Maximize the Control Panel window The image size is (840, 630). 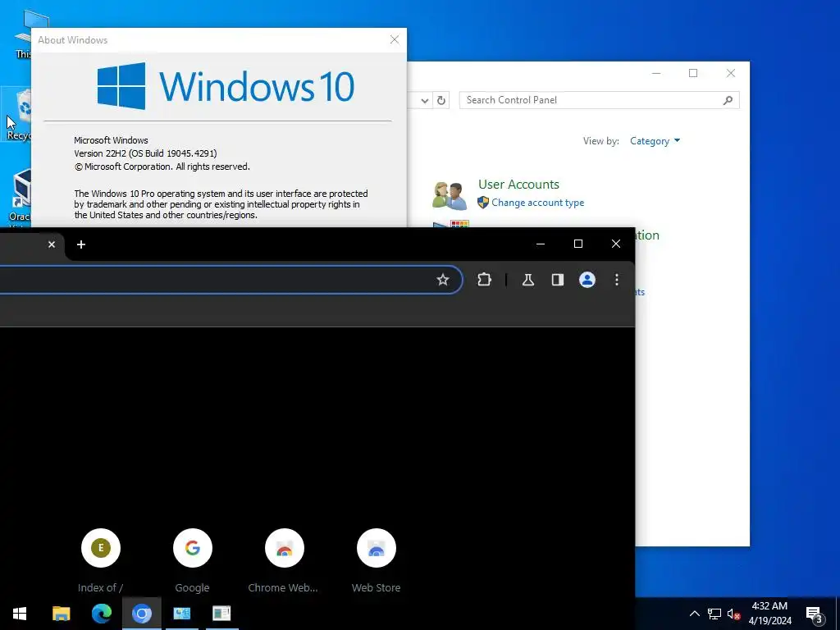coord(693,73)
